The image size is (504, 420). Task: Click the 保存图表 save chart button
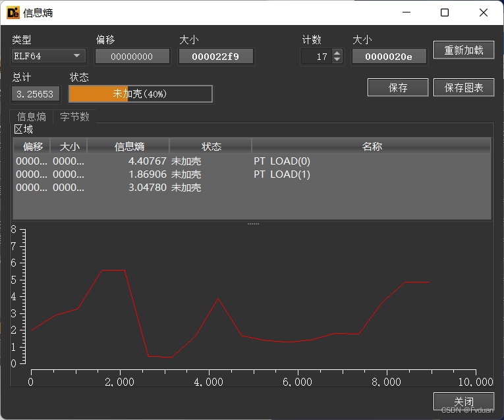(464, 88)
